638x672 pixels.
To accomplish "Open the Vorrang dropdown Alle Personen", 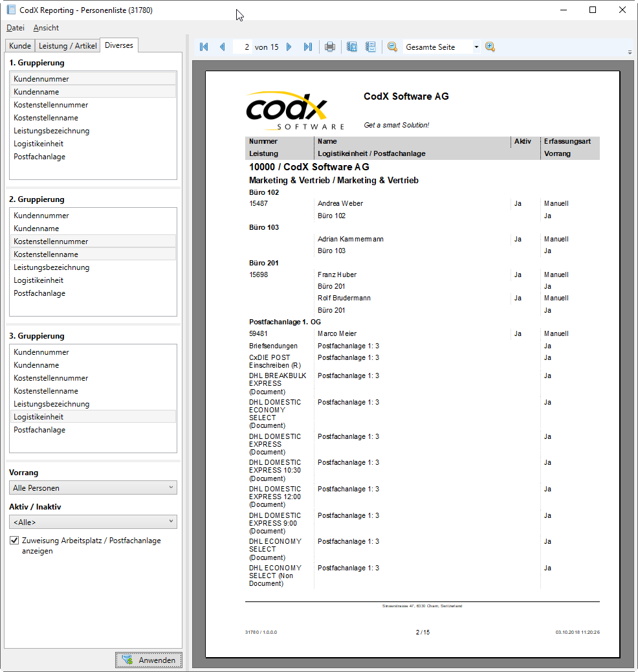I will click(x=93, y=487).
